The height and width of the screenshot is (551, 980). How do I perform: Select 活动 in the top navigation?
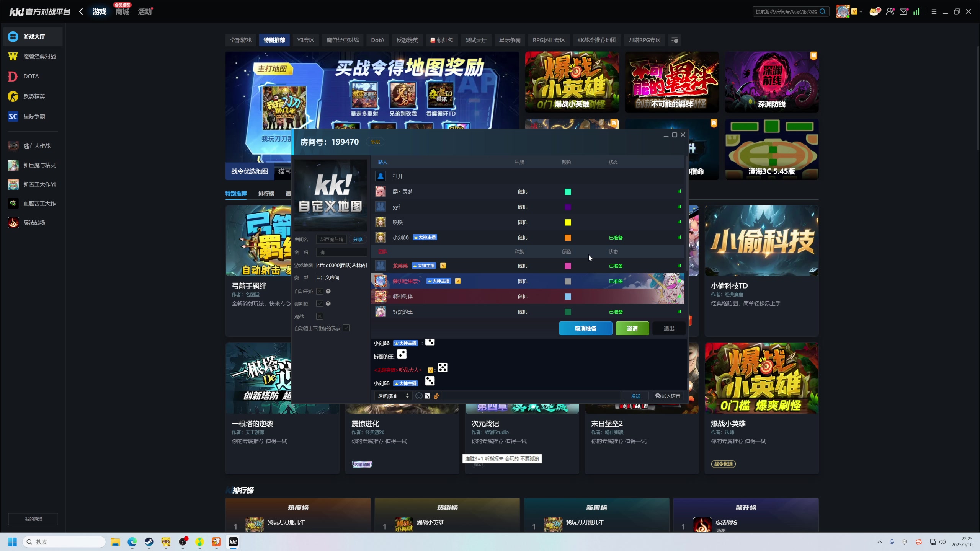(x=145, y=12)
